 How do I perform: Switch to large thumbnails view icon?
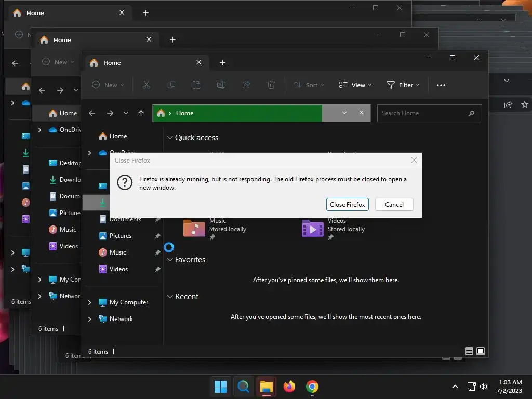pos(481,351)
